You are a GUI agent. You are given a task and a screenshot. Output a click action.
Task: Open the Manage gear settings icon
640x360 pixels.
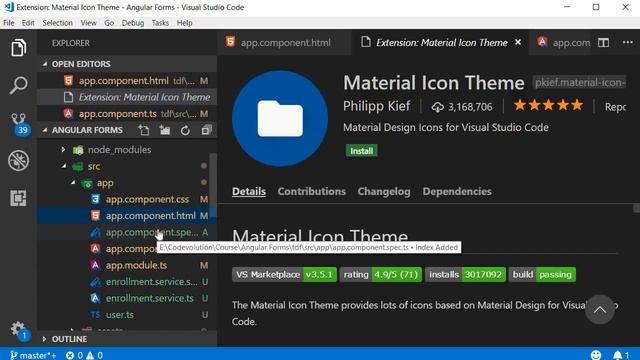(18, 330)
